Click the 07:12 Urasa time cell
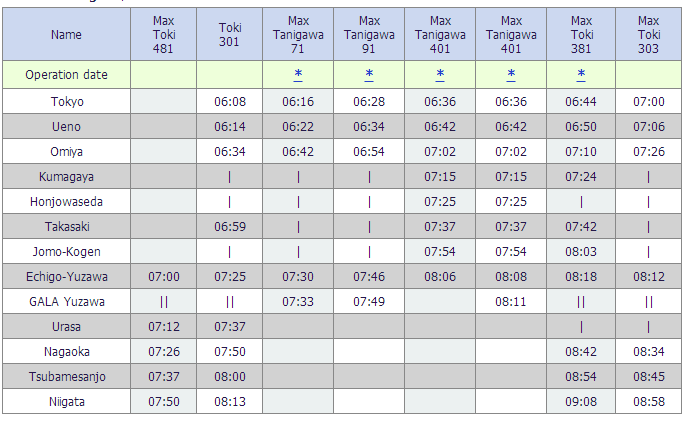Screen dimensions: 693x422 [x=163, y=326]
